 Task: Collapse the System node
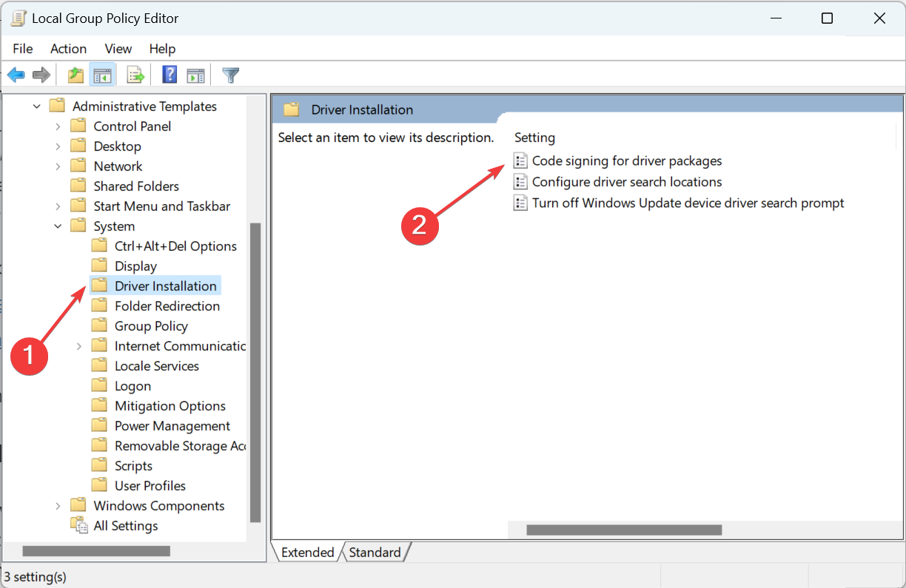click(x=58, y=226)
